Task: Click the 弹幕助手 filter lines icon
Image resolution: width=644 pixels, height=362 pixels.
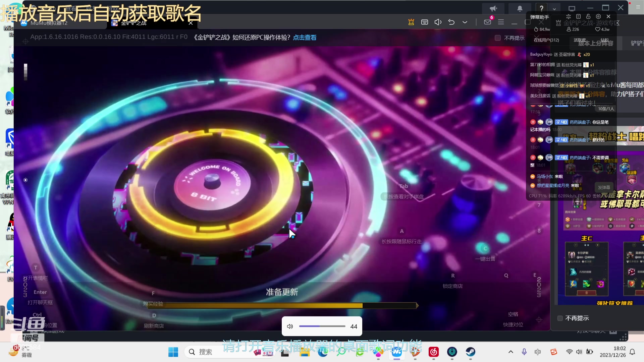Action: [x=568, y=16]
